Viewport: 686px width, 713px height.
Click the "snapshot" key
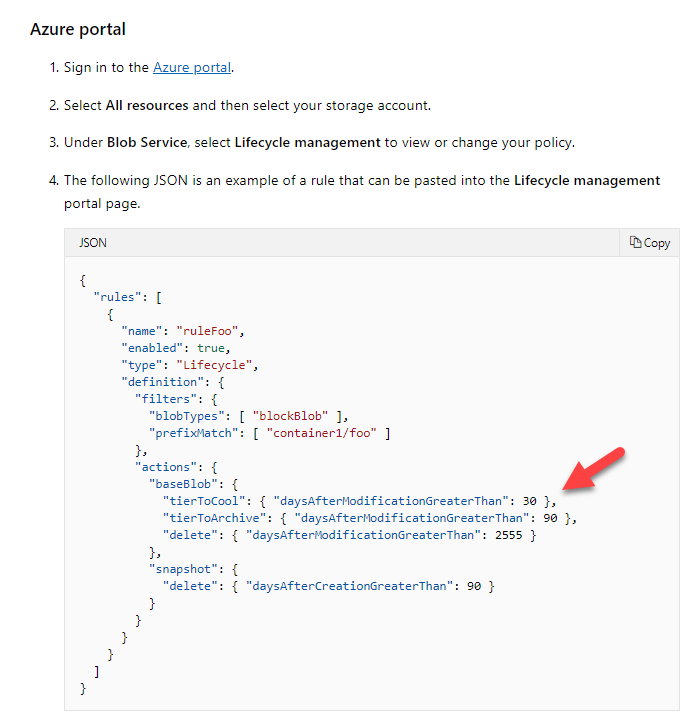tap(183, 569)
